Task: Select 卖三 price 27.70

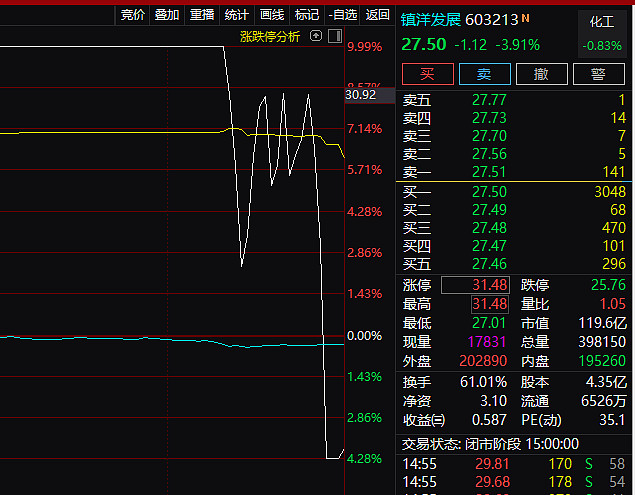Action: click(x=489, y=136)
